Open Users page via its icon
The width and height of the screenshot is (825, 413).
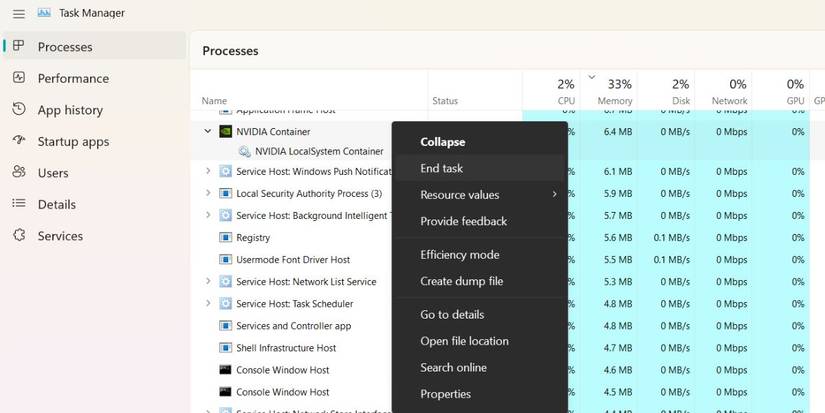pyautogui.click(x=18, y=172)
